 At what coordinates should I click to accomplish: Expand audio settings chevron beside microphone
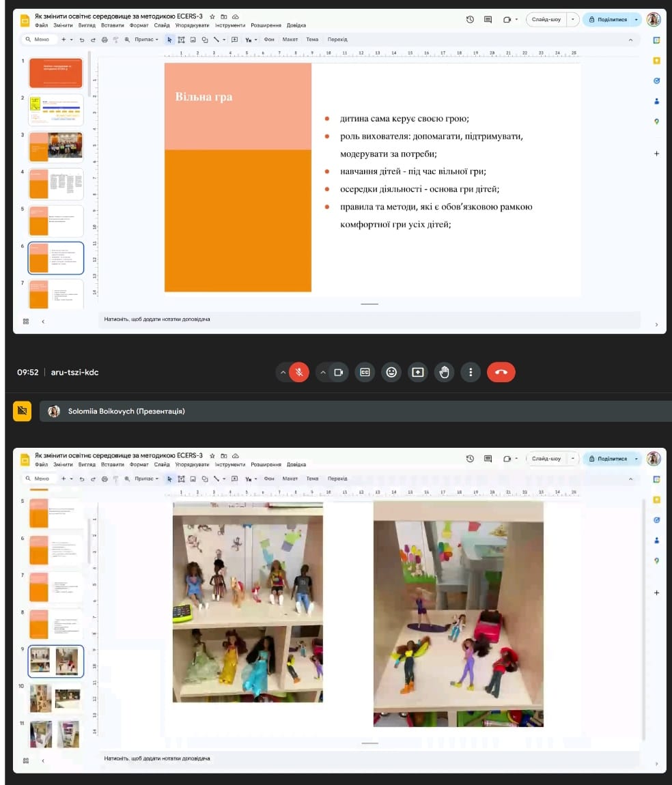[282, 372]
